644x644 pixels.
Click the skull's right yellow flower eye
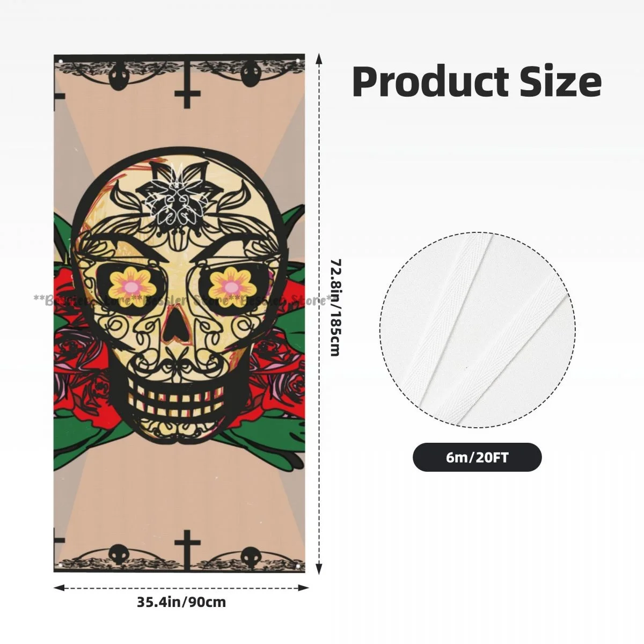pos(231,282)
